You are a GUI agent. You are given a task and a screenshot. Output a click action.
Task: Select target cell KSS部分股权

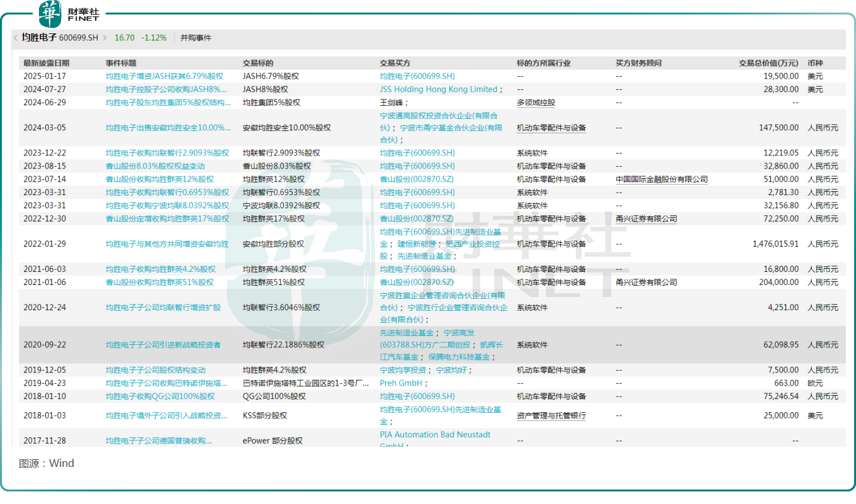pos(265,416)
